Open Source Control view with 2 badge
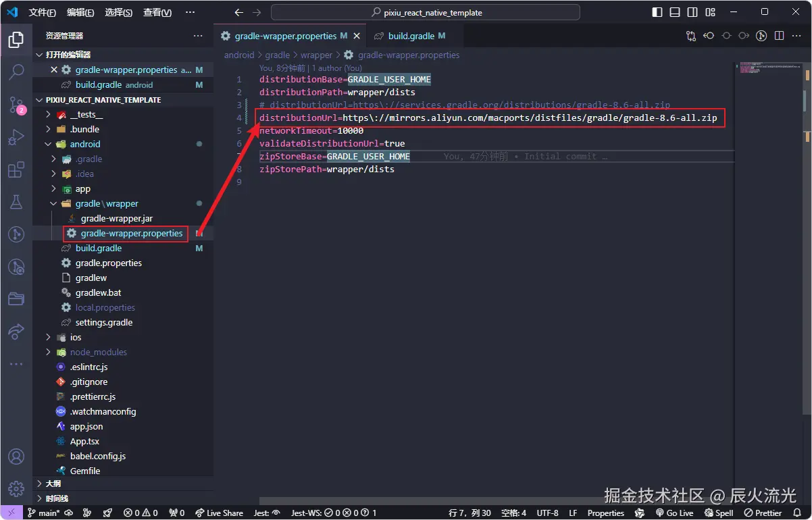The image size is (812, 520). 16,105
